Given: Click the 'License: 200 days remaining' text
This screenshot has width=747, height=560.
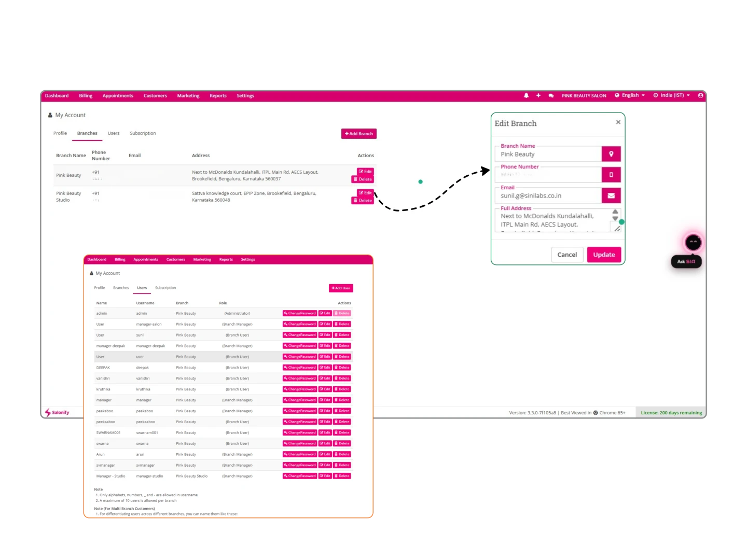Looking at the screenshot, I should coord(671,413).
